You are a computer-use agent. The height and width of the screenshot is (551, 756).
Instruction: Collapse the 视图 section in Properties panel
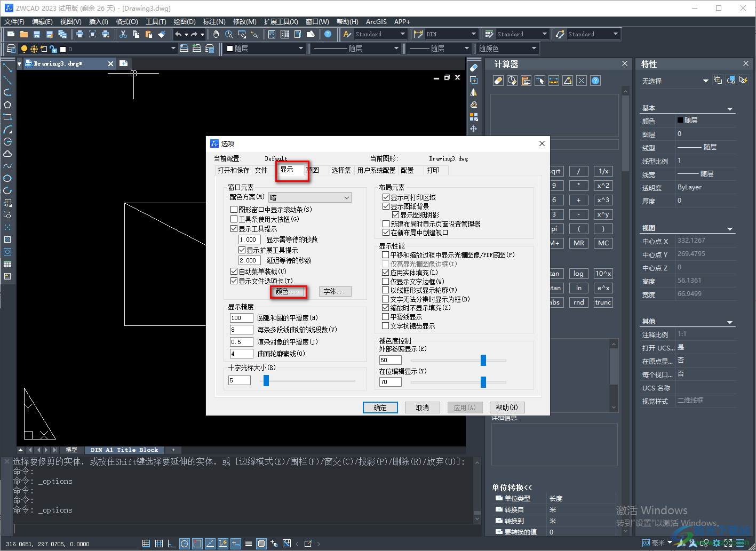pos(730,229)
